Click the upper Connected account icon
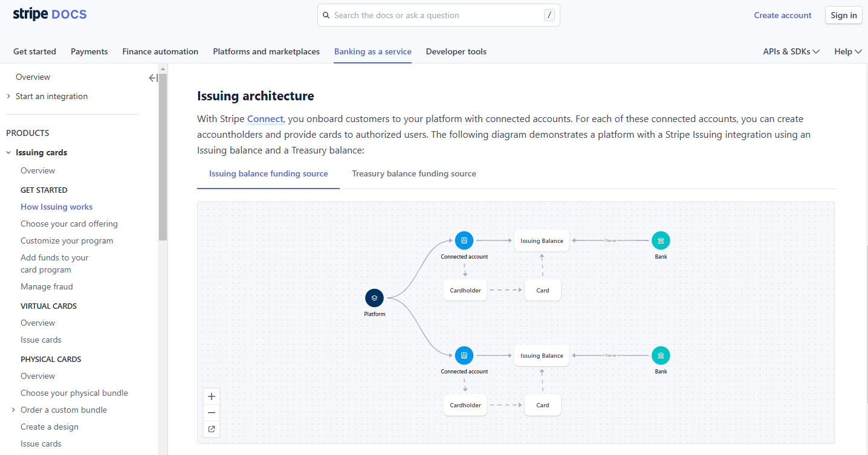 click(464, 240)
